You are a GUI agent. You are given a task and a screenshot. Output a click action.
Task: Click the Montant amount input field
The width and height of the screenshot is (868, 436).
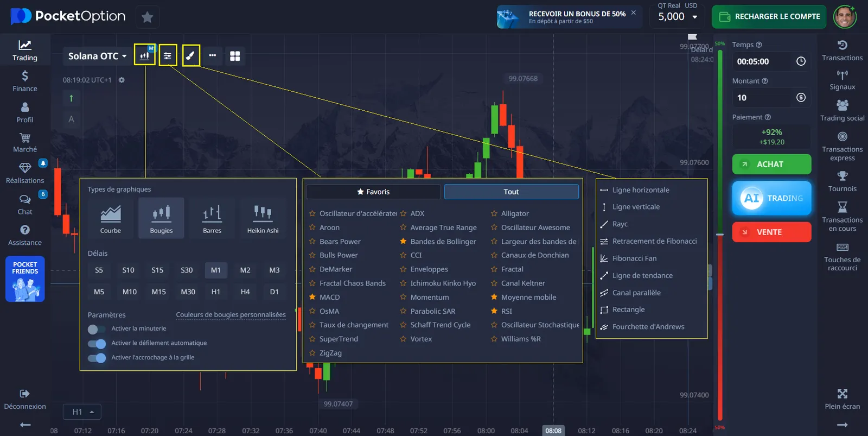click(x=771, y=98)
